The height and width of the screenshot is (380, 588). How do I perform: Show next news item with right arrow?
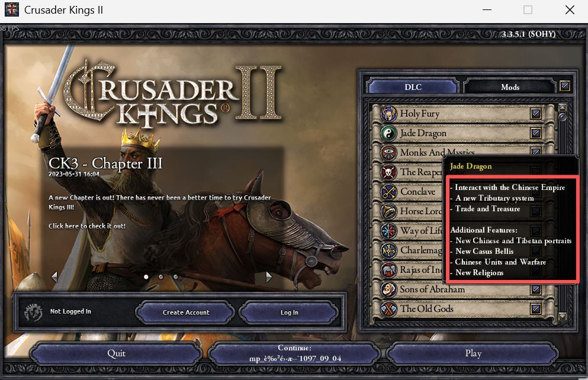point(269,277)
